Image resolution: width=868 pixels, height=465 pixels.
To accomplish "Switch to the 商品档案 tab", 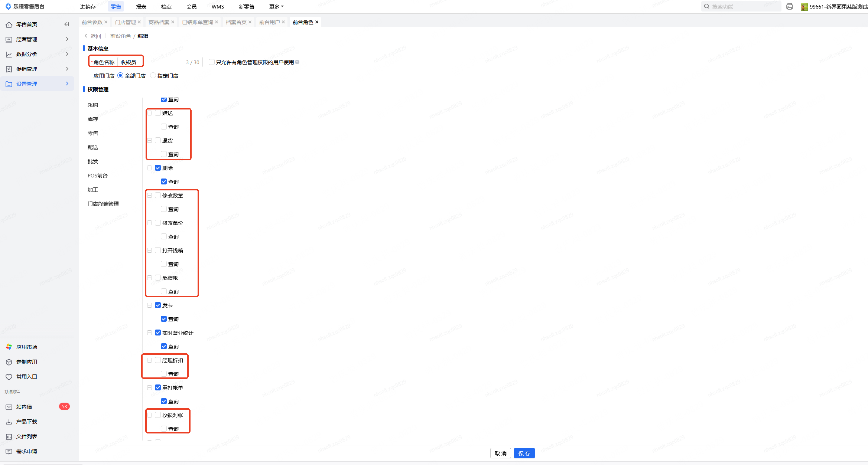I will tap(159, 22).
